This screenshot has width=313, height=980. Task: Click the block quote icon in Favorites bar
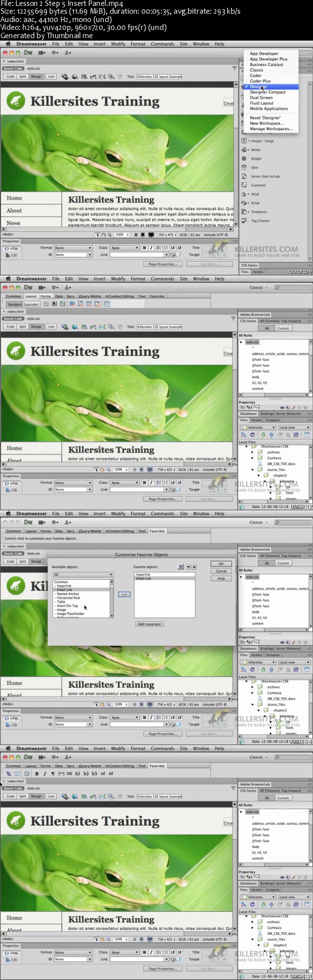click(x=61, y=774)
